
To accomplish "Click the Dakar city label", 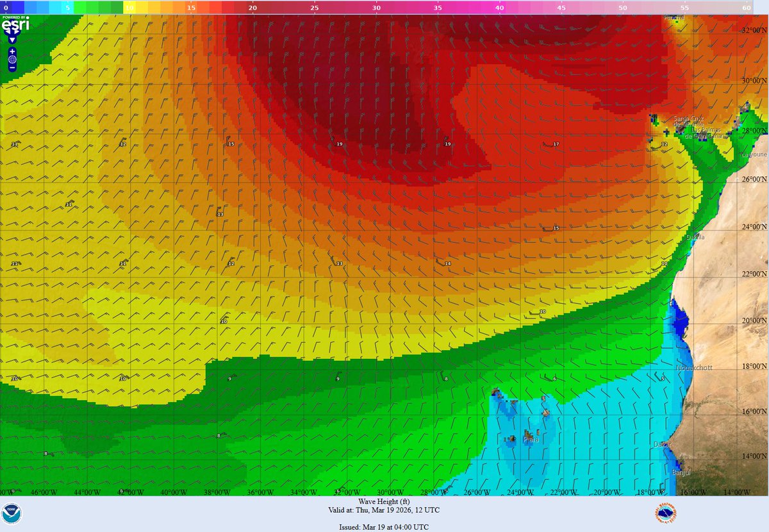I will click(661, 444).
